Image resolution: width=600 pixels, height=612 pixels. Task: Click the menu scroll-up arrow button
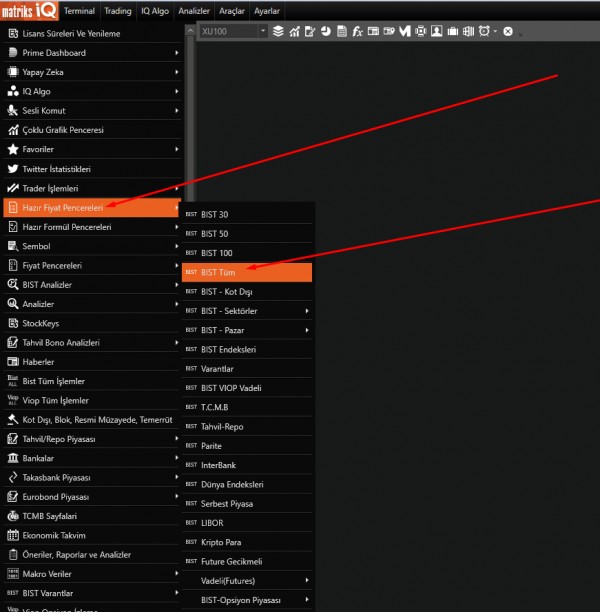coord(190,30)
